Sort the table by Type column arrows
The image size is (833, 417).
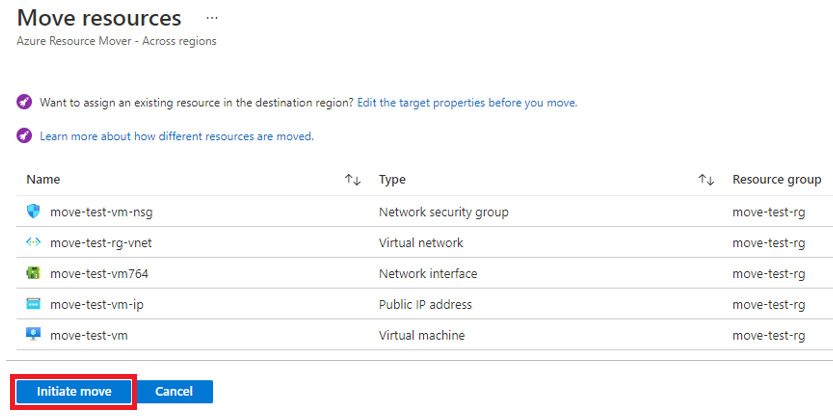(706, 180)
